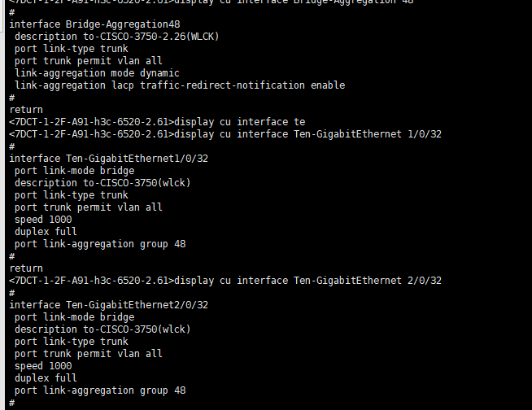Click link-aggregation group 48 under Ten-GigabitEthernet1/0/32

point(100,244)
